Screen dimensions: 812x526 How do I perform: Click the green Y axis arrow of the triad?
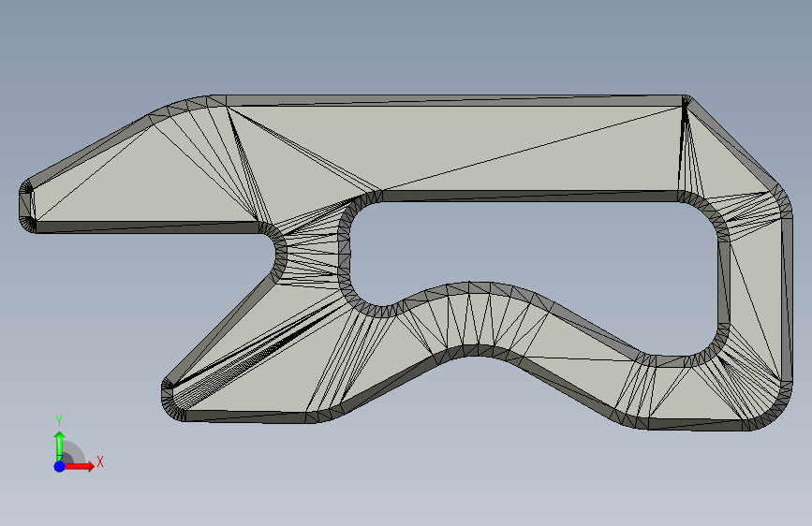60,446
